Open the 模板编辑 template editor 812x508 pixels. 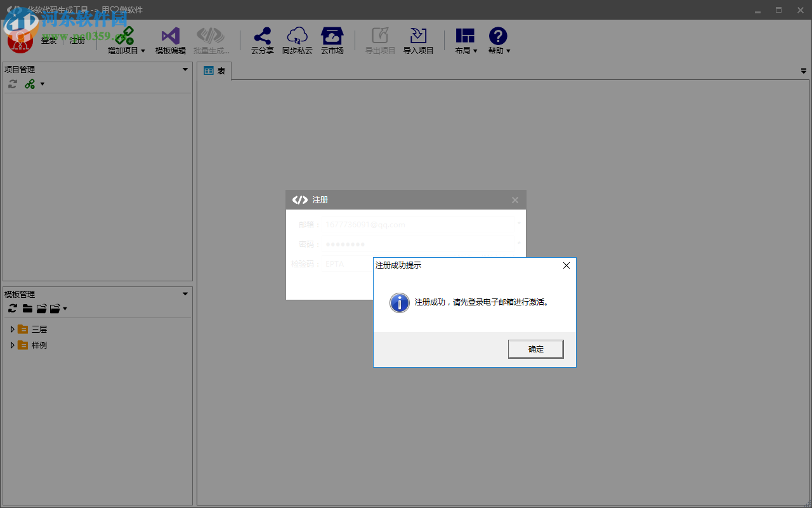[171, 41]
